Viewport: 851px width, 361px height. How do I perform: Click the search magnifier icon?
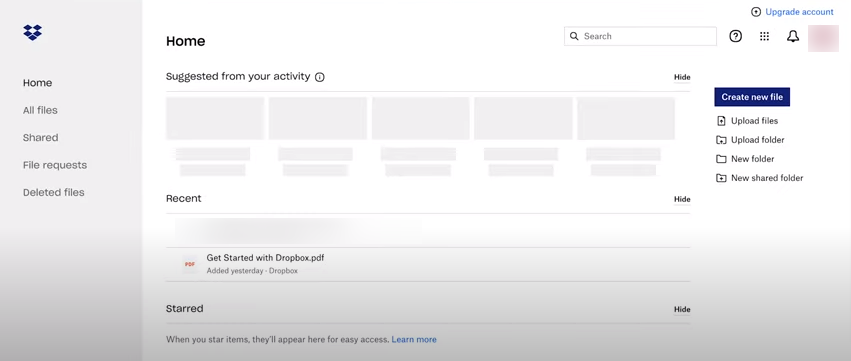pos(574,36)
